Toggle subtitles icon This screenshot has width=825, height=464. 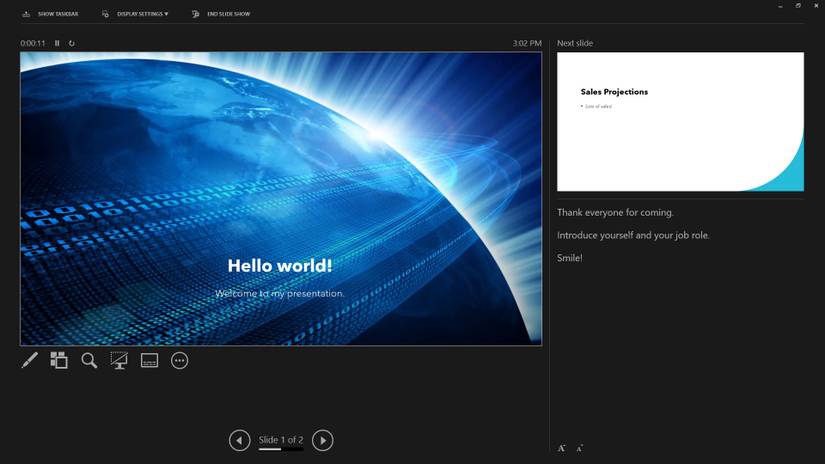[149, 360]
